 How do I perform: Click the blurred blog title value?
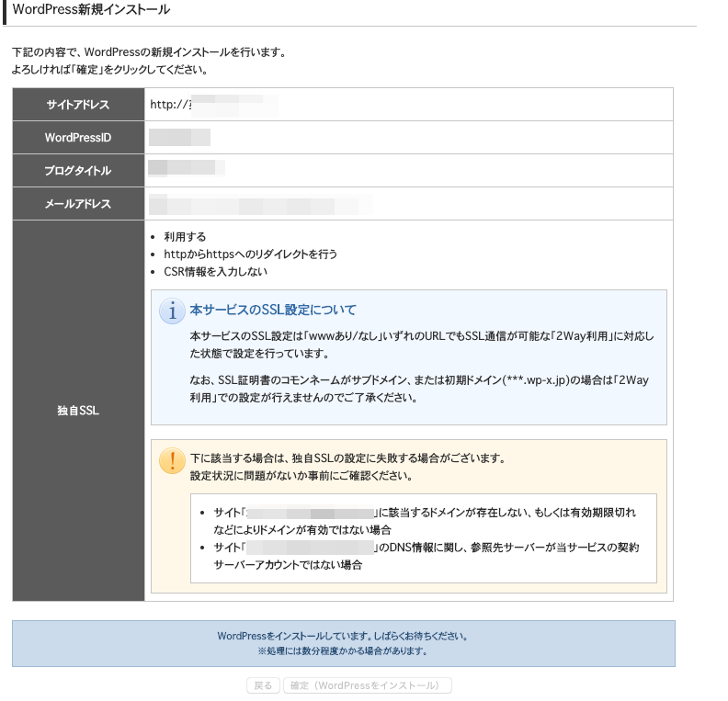pyautogui.click(x=187, y=168)
